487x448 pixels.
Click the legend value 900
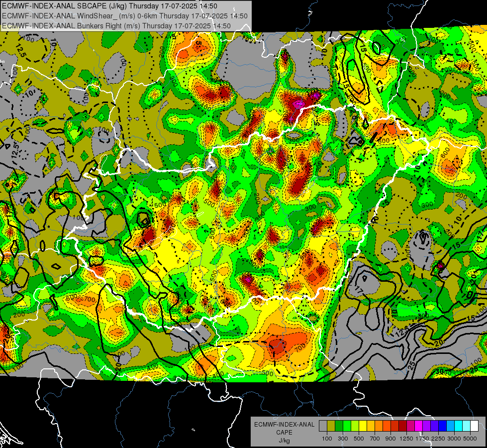tap(390, 439)
